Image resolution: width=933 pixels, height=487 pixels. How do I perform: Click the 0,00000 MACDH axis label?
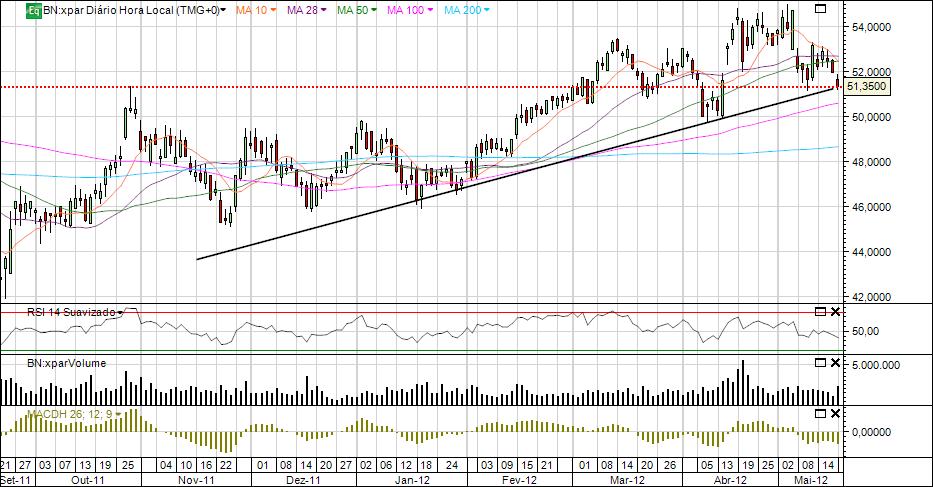point(871,432)
